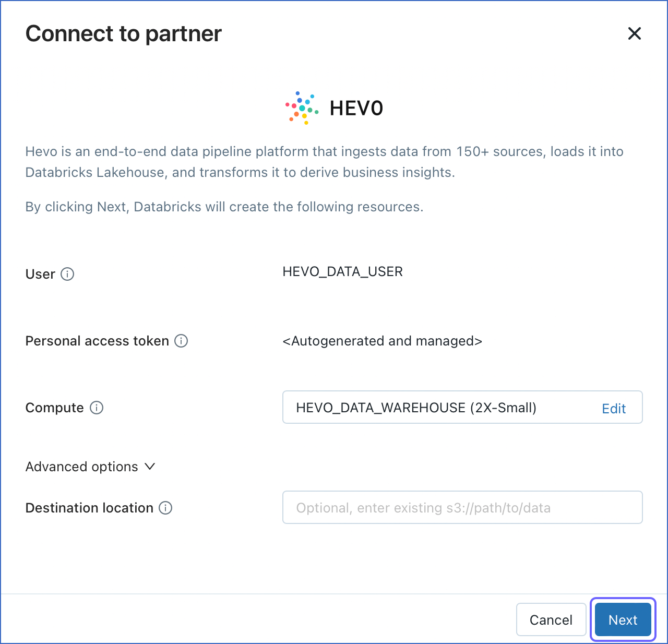The height and width of the screenshot is (644, 668).
Task: Click the Connect to partner title
Action: tap(123, 33)
